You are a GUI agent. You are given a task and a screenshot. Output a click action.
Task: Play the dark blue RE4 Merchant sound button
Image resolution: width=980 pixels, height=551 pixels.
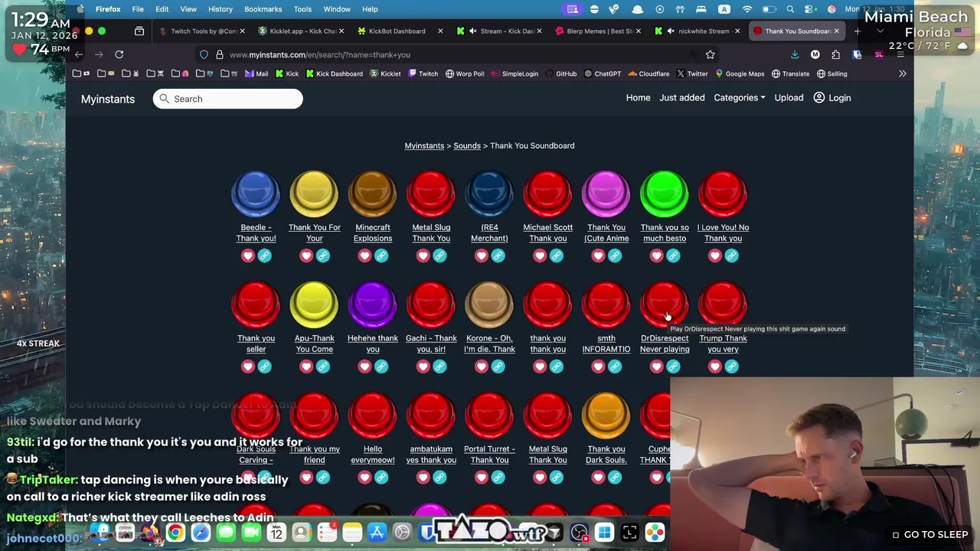489,194
